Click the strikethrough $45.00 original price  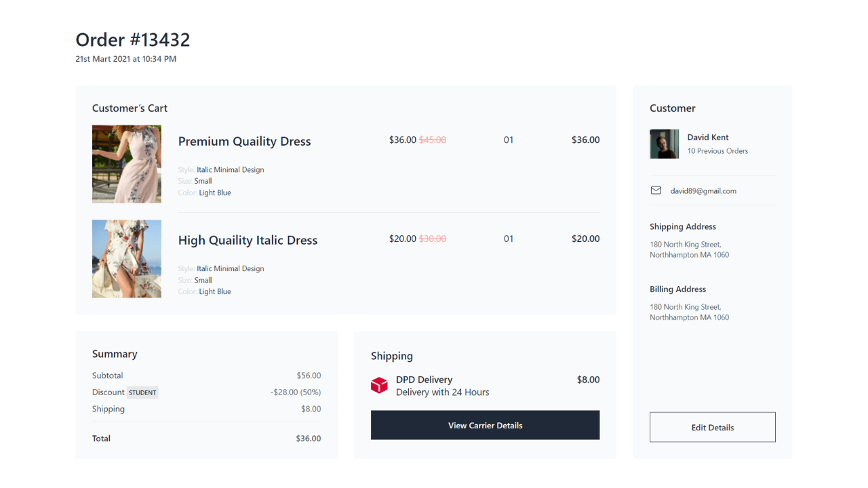coord(432,140)
